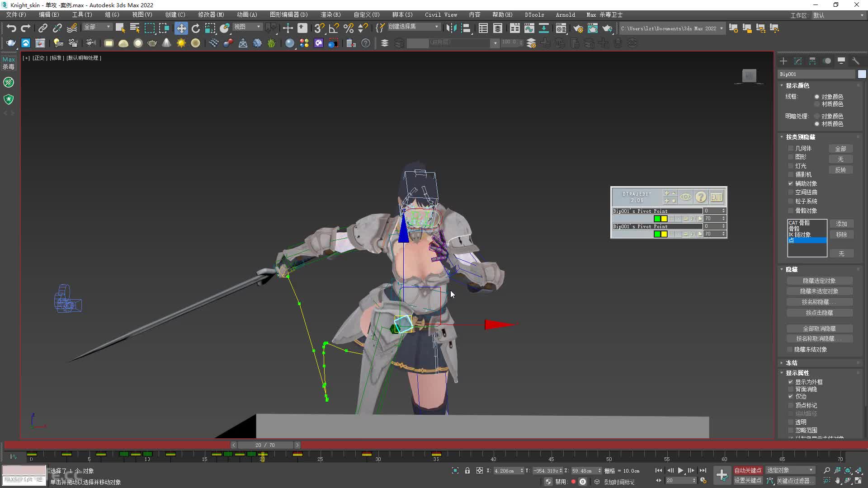Click the Bip001 object color swatch
The width and height of the screenshot is (868, 488).
pos(862,74)
